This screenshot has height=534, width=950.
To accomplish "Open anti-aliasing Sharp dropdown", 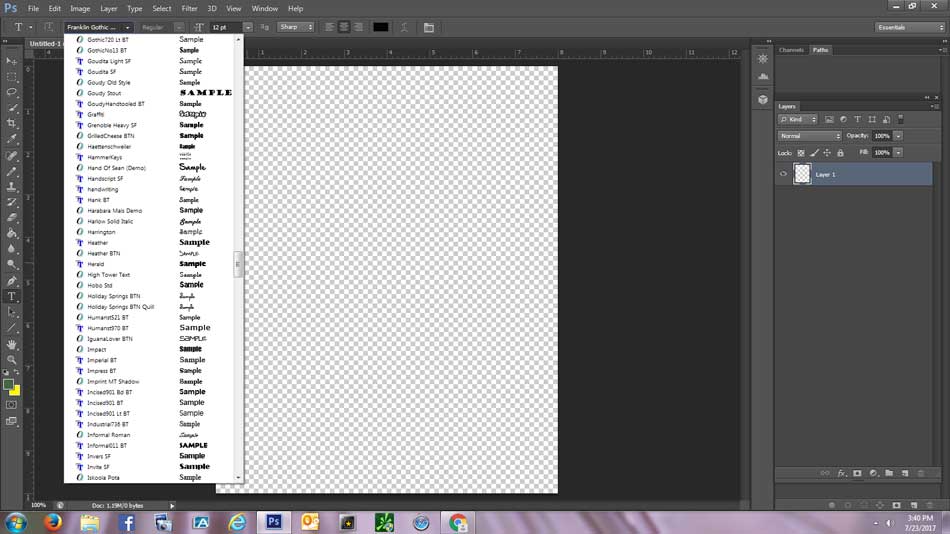I will click(296, 27).
